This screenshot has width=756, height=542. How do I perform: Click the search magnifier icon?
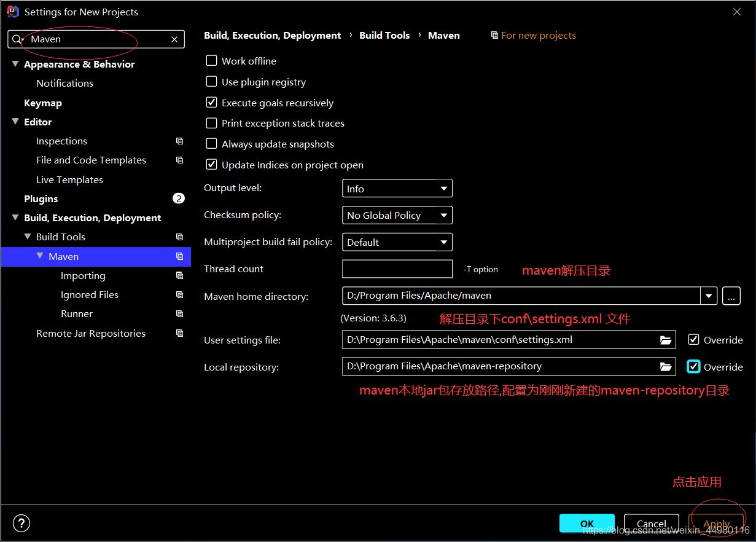(x=17, y=39)
